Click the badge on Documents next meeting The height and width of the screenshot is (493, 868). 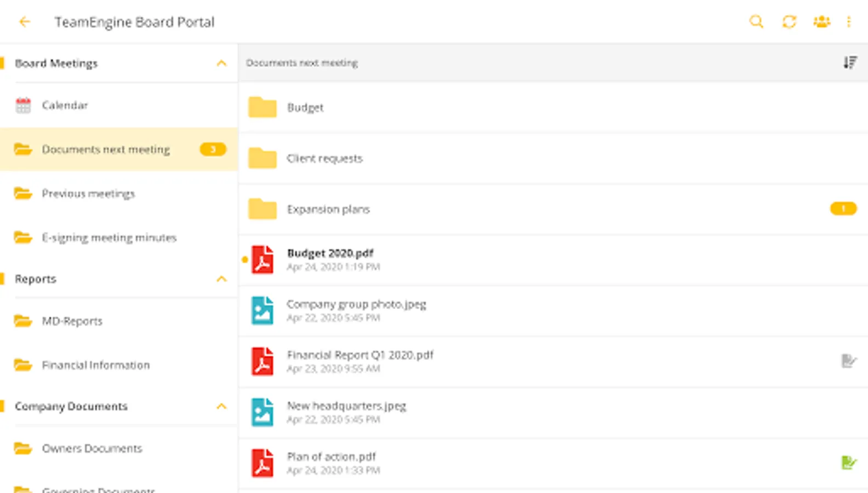pyautogui.click(x=213, y=150)
